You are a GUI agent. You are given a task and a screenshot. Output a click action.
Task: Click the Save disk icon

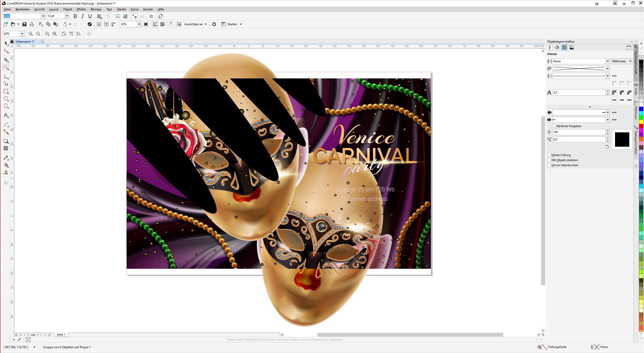click(24, 24)
